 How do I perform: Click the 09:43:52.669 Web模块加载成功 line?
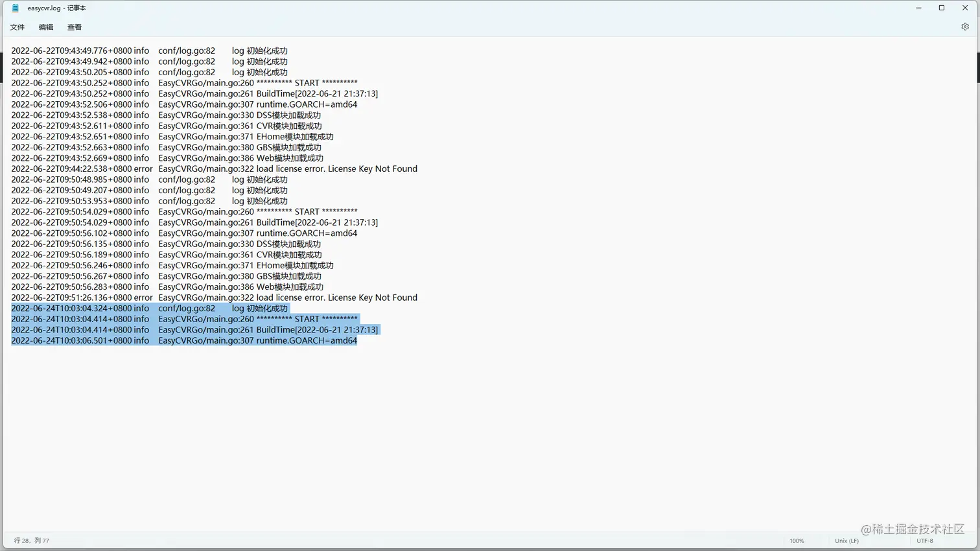pyautogui.click(x=167, y=158)
